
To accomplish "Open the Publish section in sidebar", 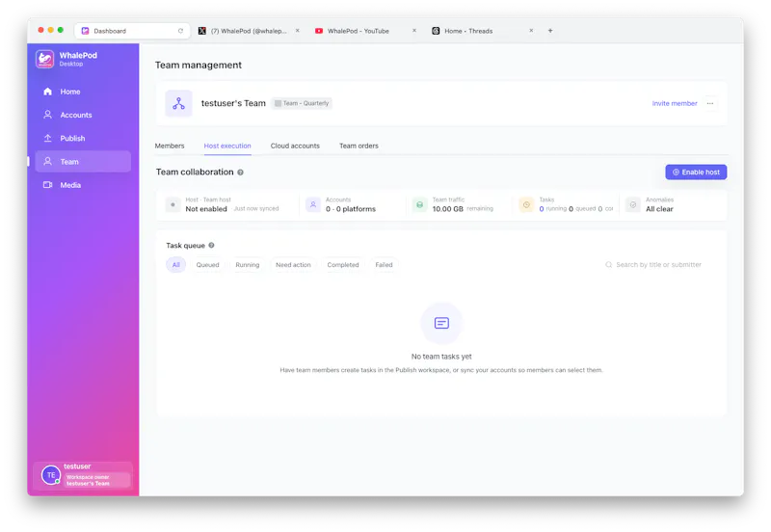I will pyautogui.click(x=83, y=138).
